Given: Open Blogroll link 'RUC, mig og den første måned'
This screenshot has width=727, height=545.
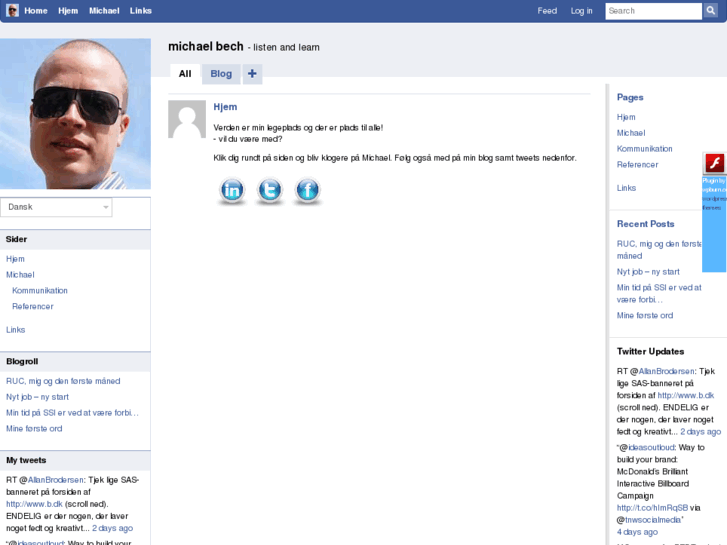Looking at the screenshot, I should [63, 381].
